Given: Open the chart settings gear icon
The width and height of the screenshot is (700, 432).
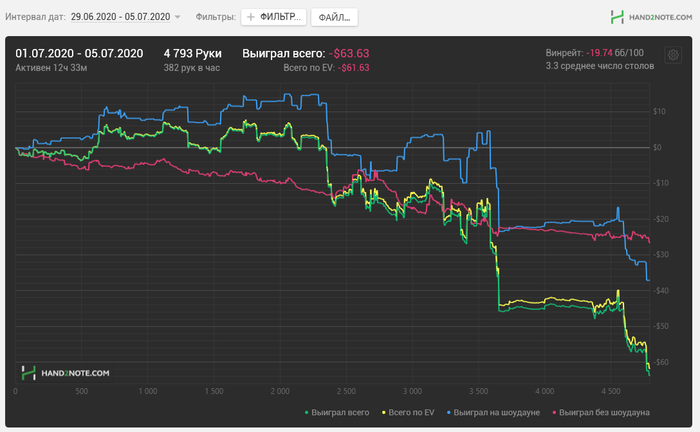Looking at the screenshot, I should 673,55.
